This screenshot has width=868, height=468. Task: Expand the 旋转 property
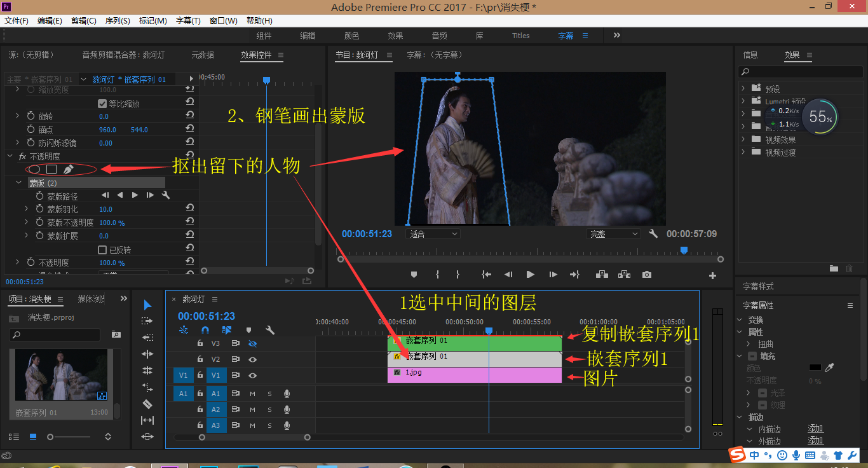click(18, 116)
